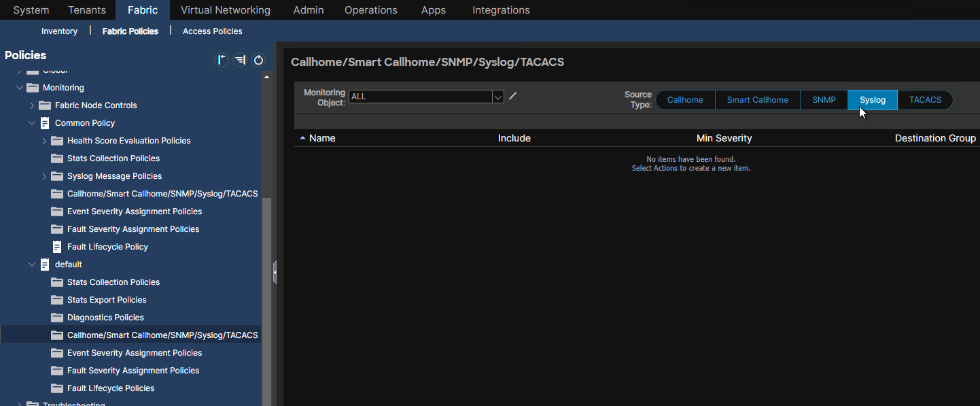Open the Tenants menu

[x=87, y=10]
